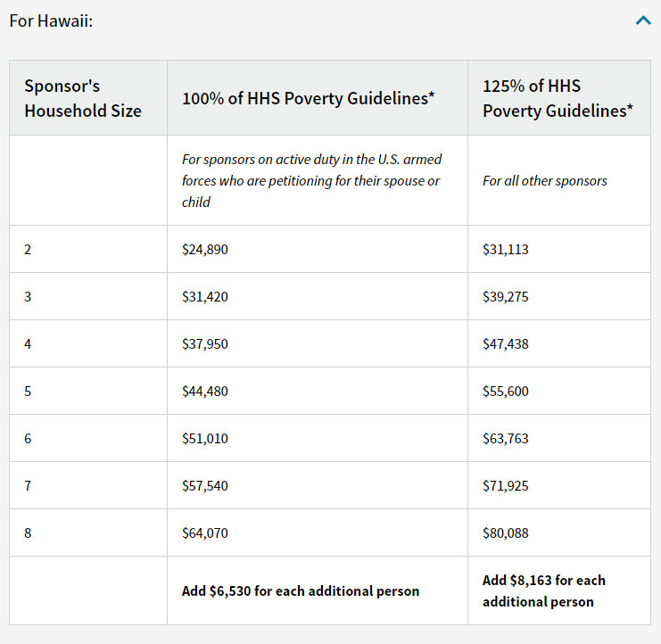Click the $44,480 amount
The height and width of the screenshot is (644, 661).
pos(205,391)
